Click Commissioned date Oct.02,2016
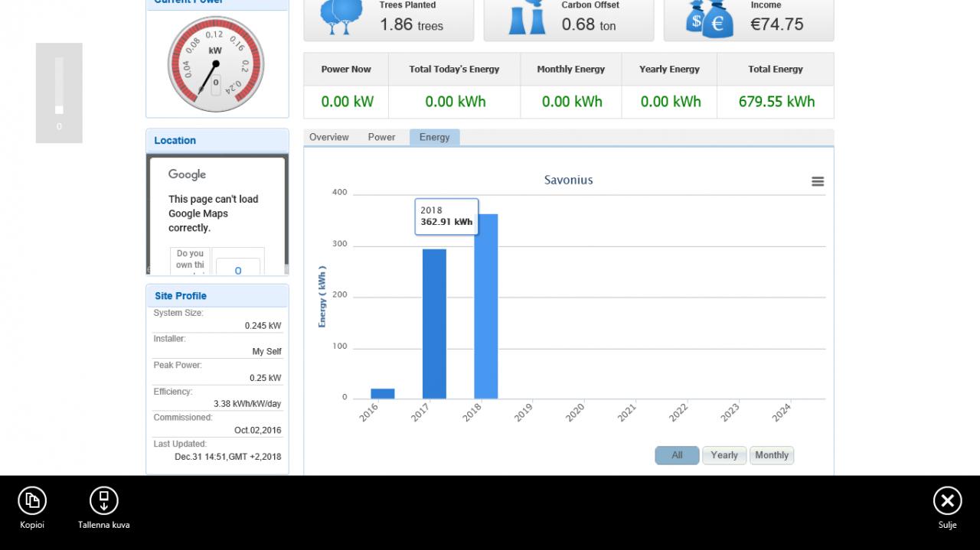Viewport: 980px width, 550px height. pos(258,431)
